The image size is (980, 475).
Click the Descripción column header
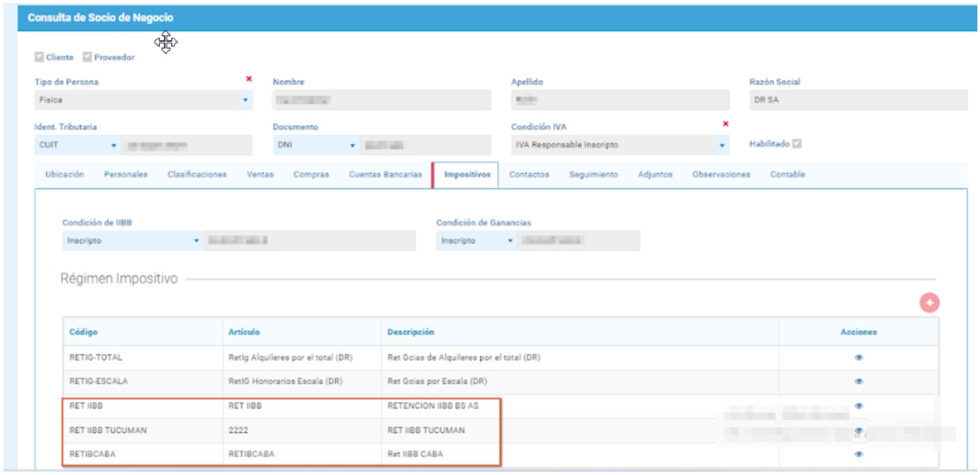tap(411, 332)
